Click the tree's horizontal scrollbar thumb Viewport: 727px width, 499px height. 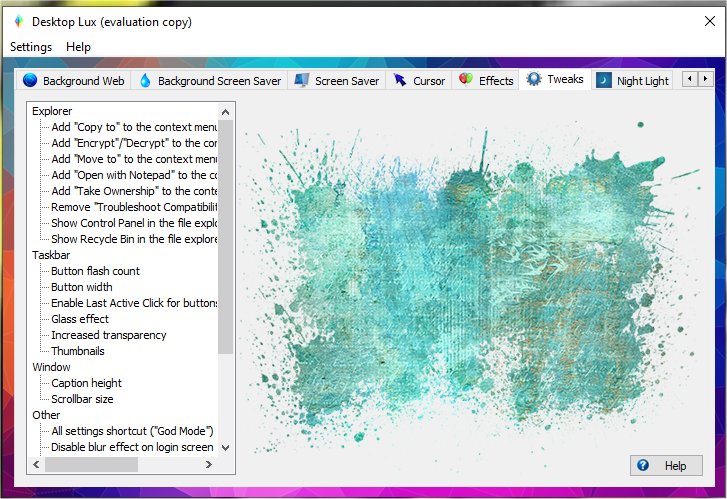coord(91,464)
